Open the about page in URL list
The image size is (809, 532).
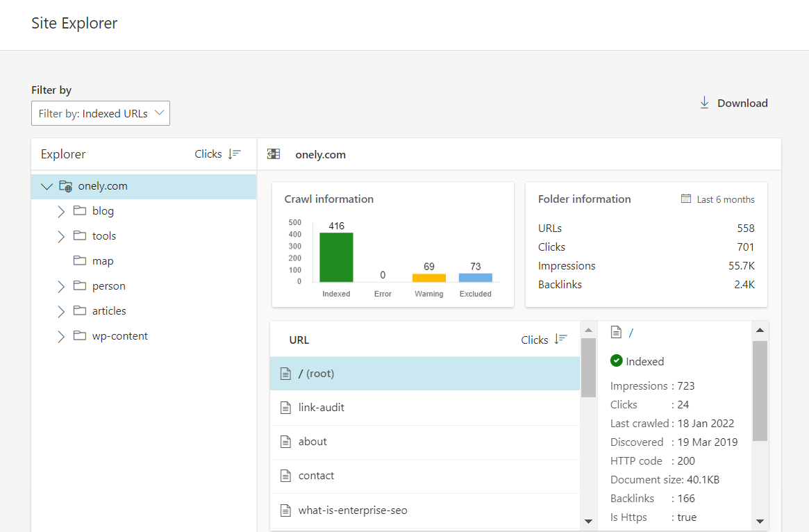tap(312, 441)
